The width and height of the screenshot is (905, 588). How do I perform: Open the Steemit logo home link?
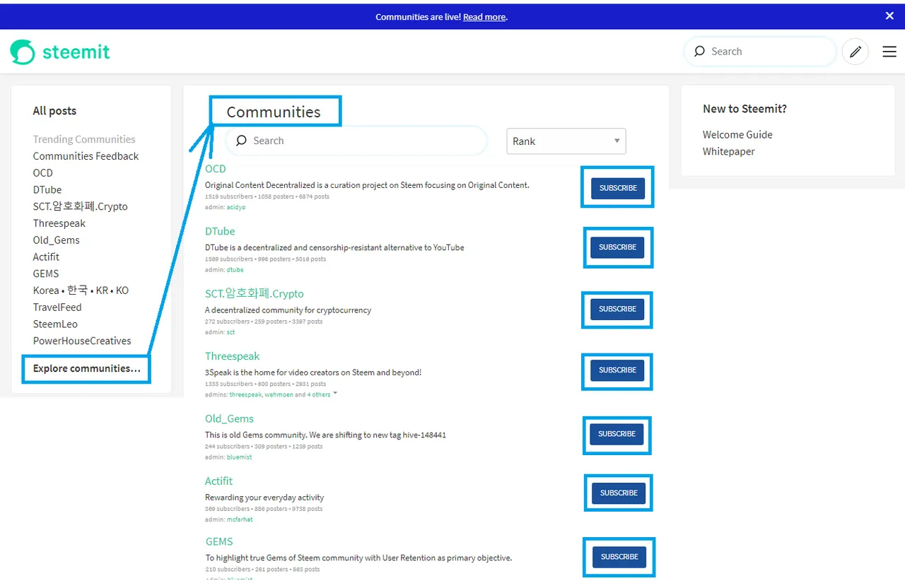pos(60,52)
